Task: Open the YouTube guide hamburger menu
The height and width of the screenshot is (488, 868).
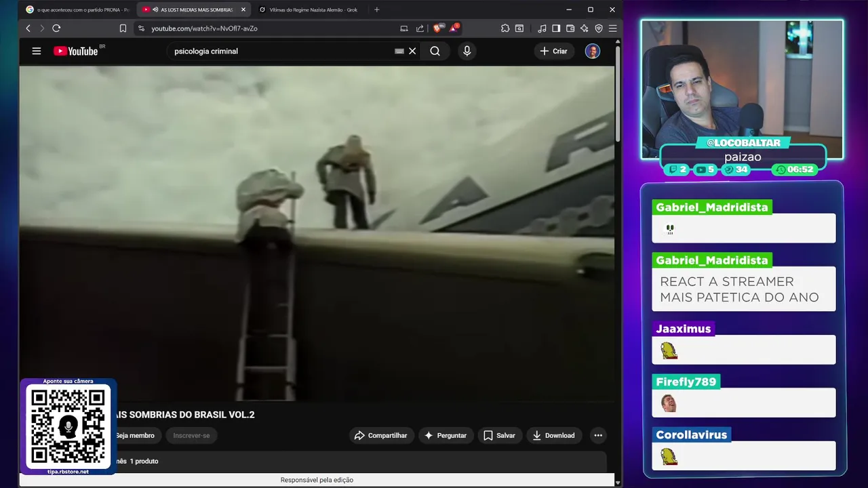Action: point(37,51)
